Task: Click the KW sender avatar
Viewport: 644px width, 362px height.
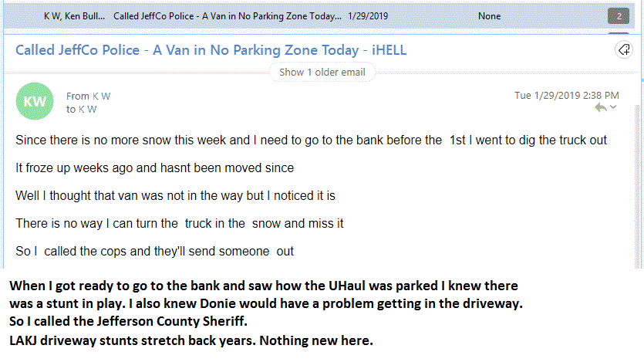Action: (35, 102)
